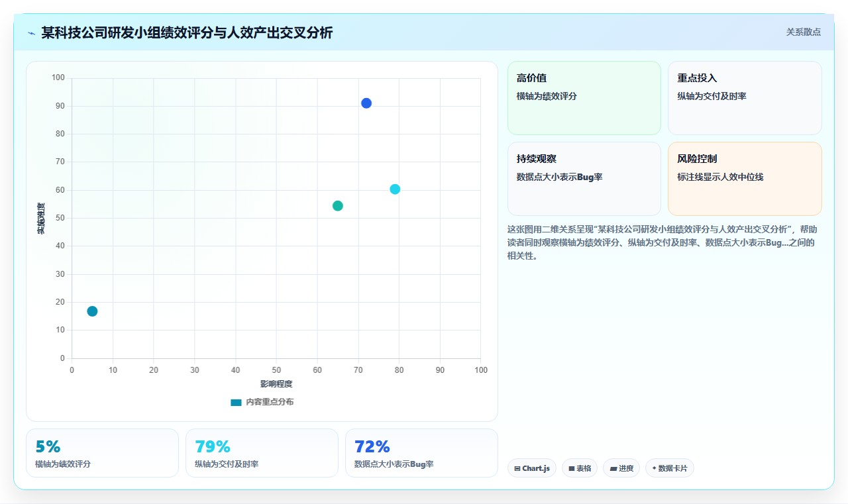Click the page title 某科技公司研发小组绩效评分
848x504 pixels.
click(x=187, y=32)
